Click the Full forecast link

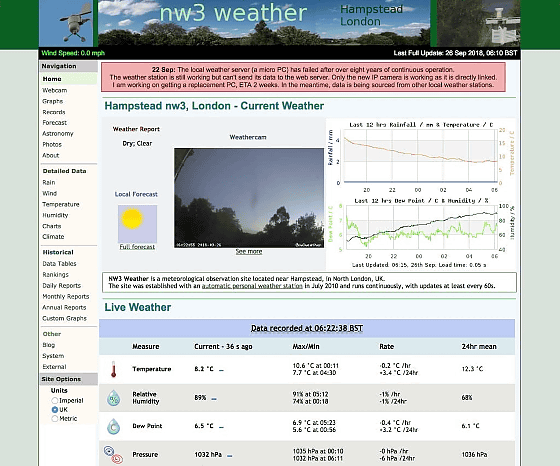click(x=137, y=247)
